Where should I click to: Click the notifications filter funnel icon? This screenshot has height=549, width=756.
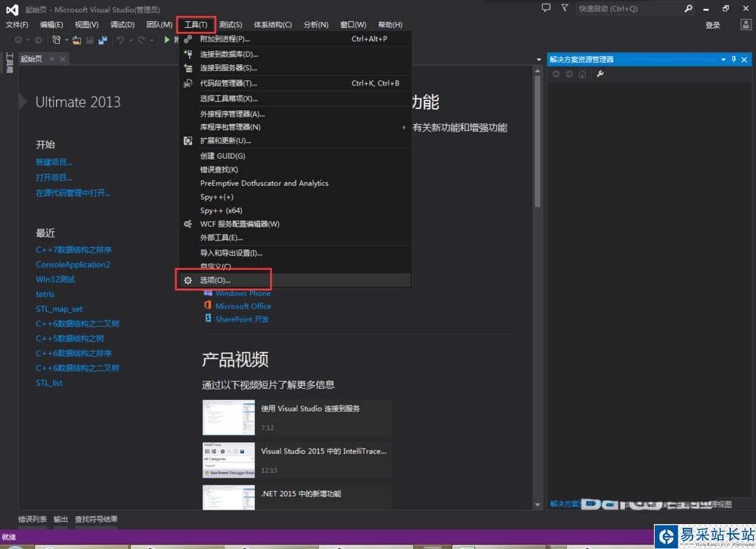[565, 8]
